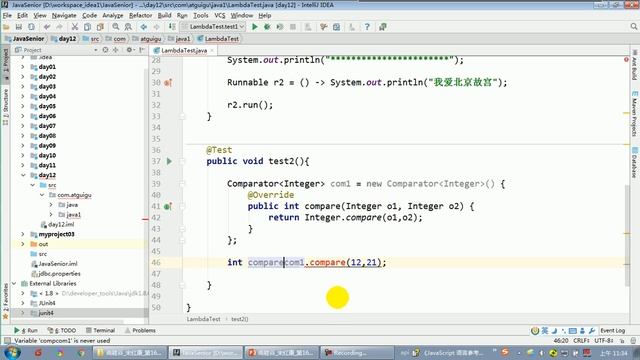Click the navigate Forward arrow
Viewport: 640px width, 360px height.
156,27
